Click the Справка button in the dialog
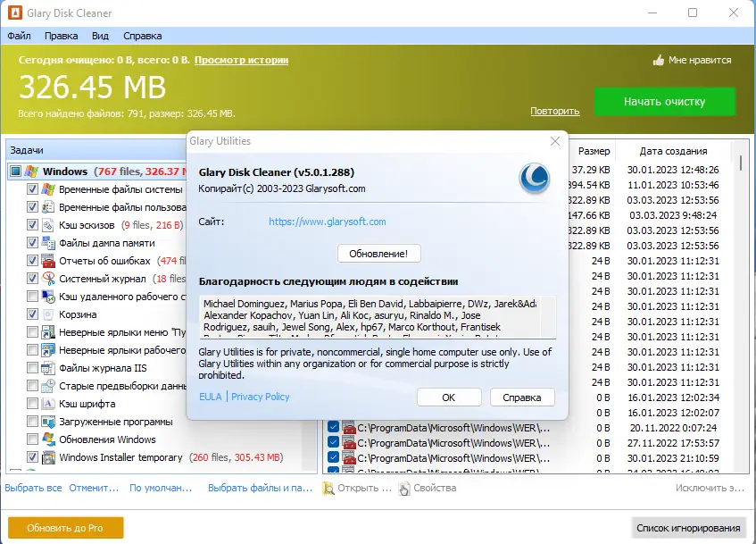The height and width of the screenshot is (544, 756). [522, 398]
